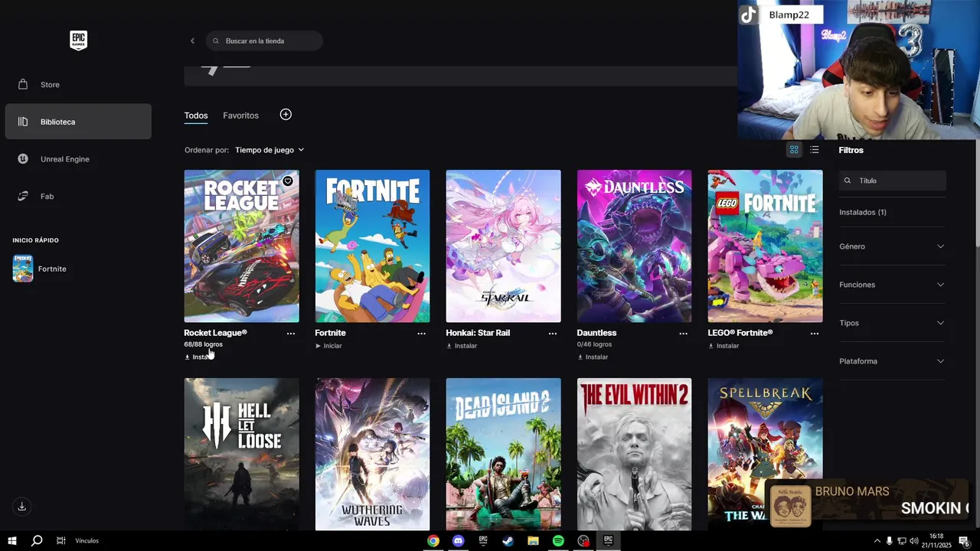Click the taskbar volume icon
This screenshot has height=551, width=980.
[914, 541]
